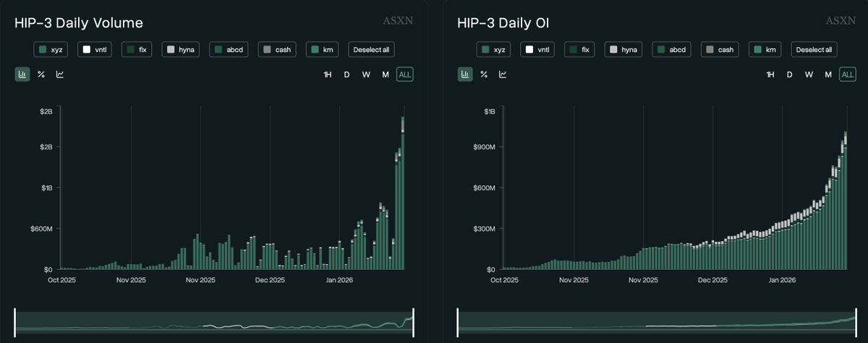Click left range handle under Daily Volume chart

tap(15, 322)
